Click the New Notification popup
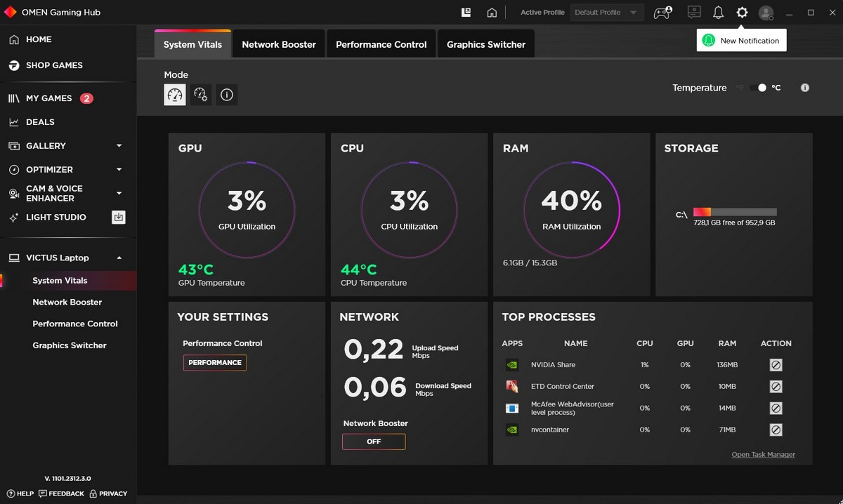Screen dimensions: 843x504 (x=742, y=41)
